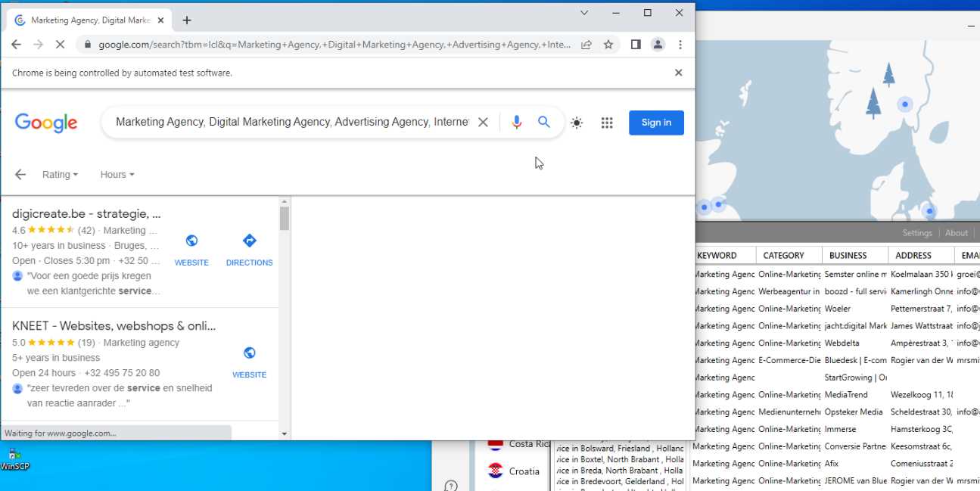Screen dimensions: 980x491
Task: Close the Marketing Agency browser tab
Action: coord(160,20)
